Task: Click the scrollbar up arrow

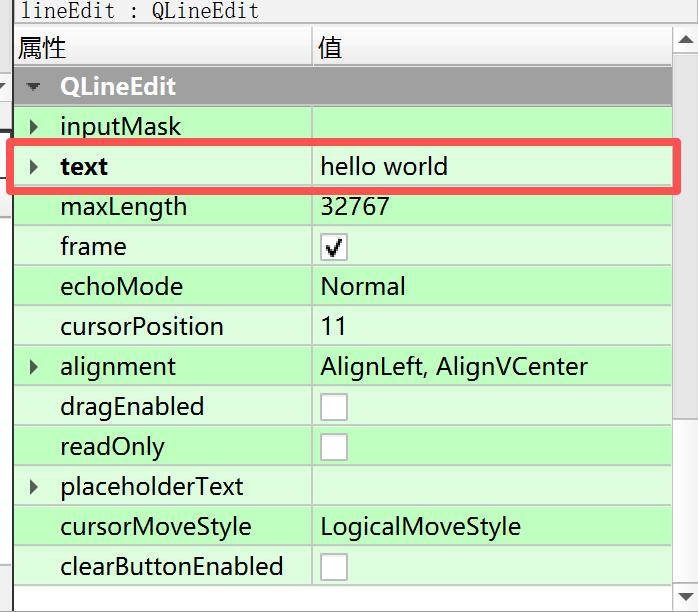Action: pos(686,40)
